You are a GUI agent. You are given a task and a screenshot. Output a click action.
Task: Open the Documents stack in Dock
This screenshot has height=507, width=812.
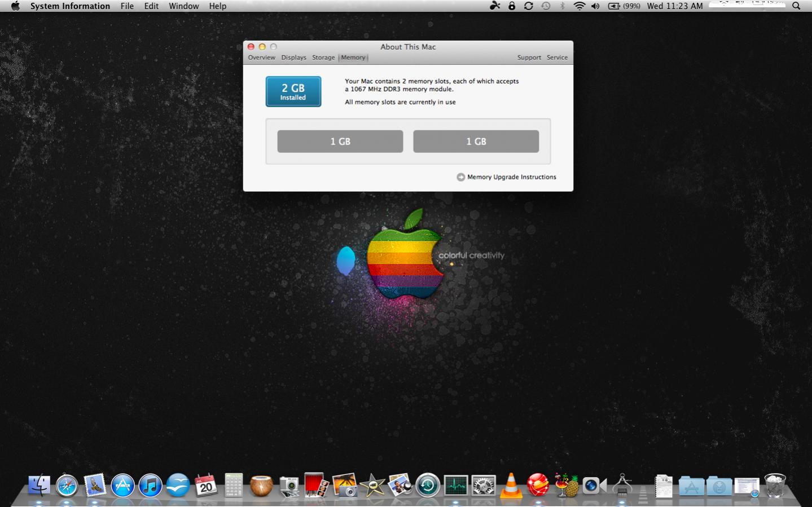point(664,486)
